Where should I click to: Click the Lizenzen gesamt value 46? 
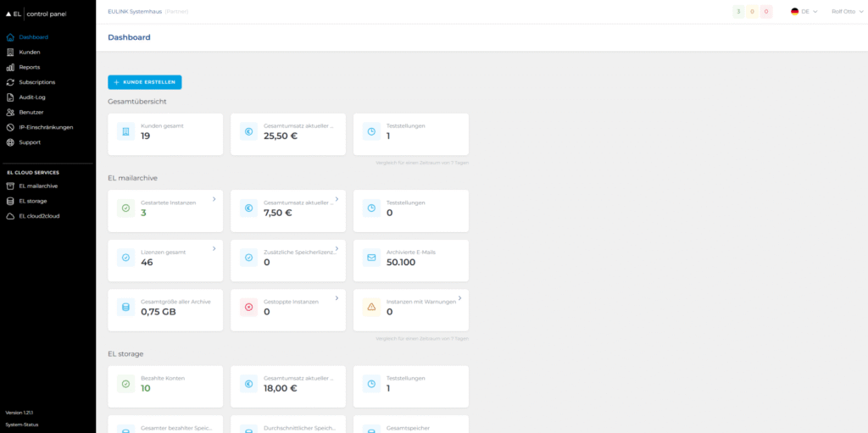click(147, 263)
